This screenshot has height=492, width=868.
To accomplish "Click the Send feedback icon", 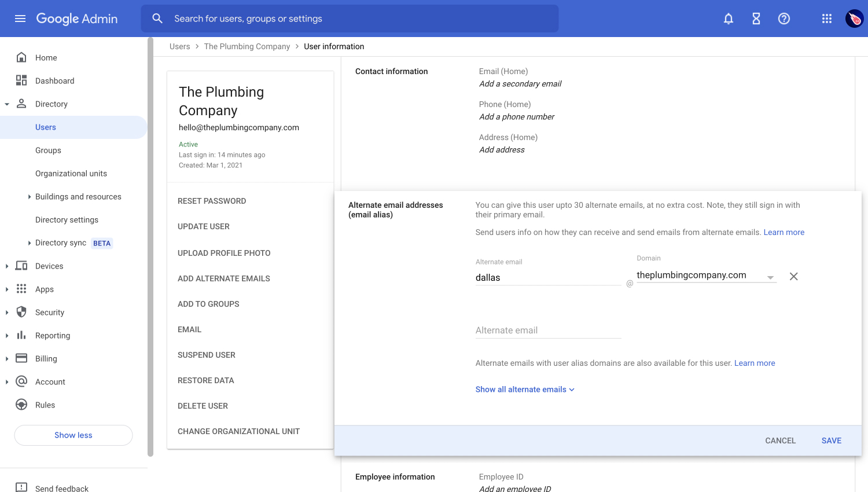I will click(x=21, y=487).
